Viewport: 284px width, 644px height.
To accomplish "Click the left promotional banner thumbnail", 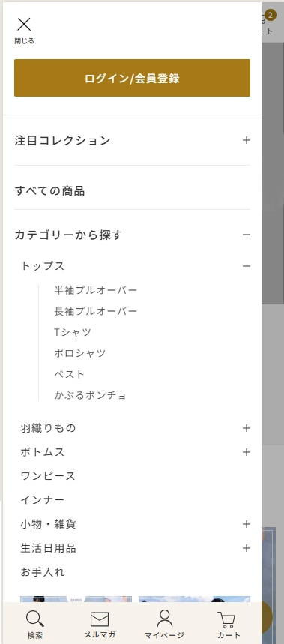I will (76, 599).
